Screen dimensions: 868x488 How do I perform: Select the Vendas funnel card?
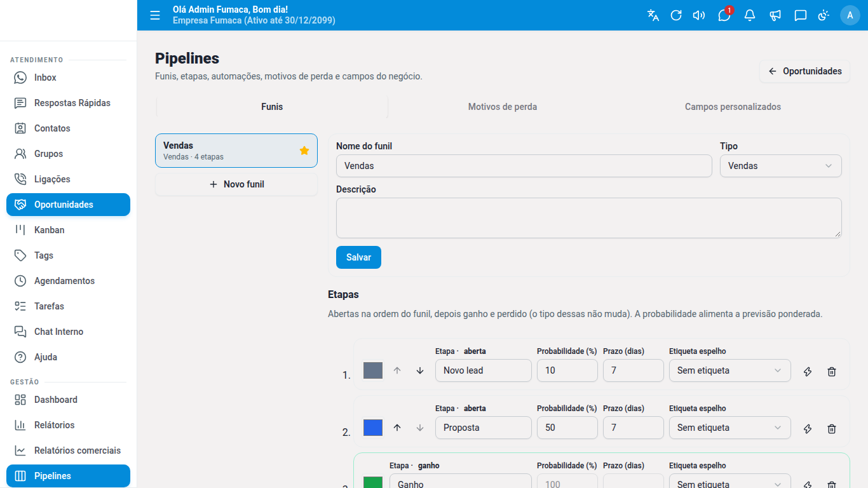tap(236, 151)
